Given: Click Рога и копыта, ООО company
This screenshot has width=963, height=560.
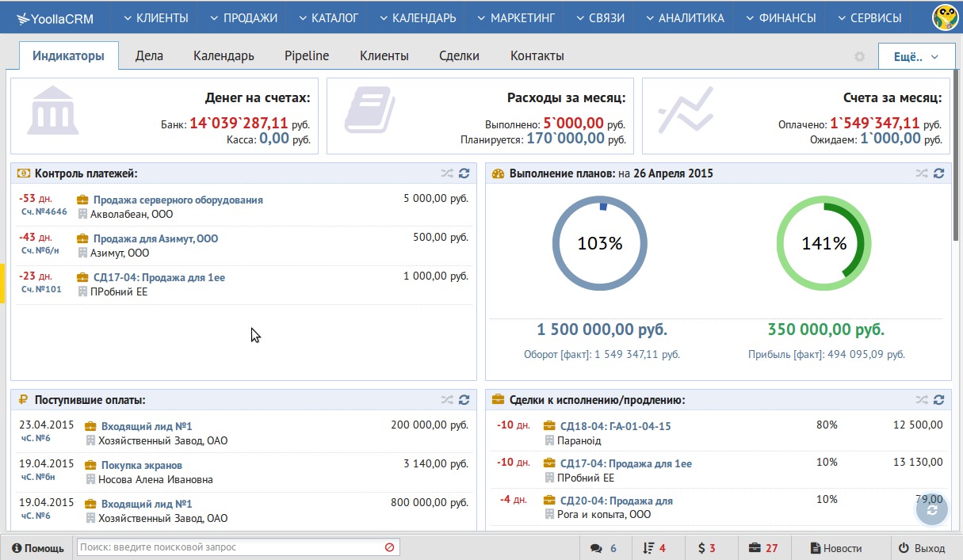Looking at the screenshot, I should pos(605,515).
